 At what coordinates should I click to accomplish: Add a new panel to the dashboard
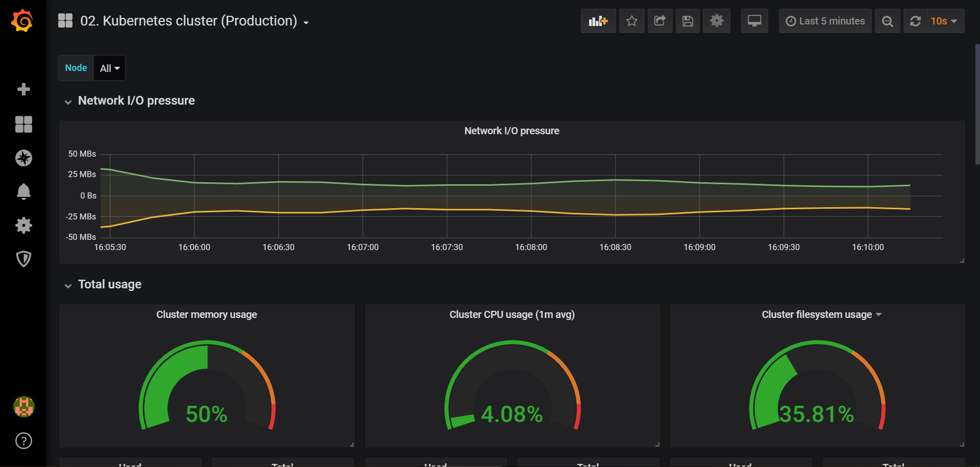598,21
